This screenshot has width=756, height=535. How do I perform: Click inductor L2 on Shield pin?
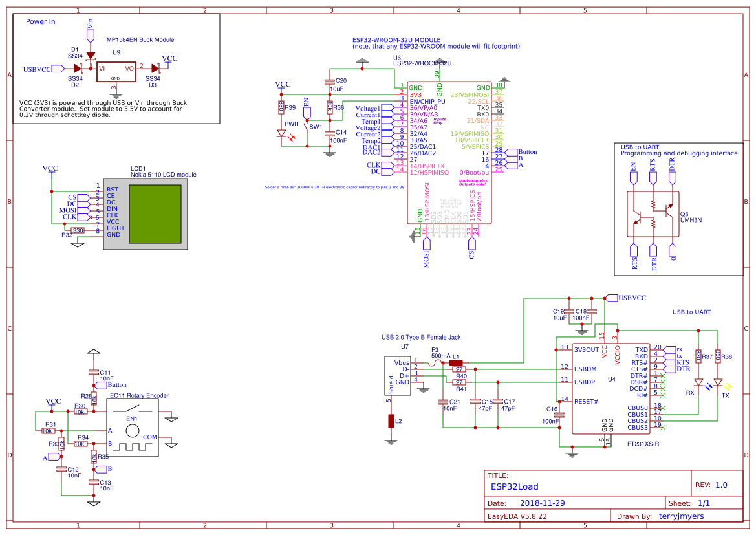click(391, 421)
